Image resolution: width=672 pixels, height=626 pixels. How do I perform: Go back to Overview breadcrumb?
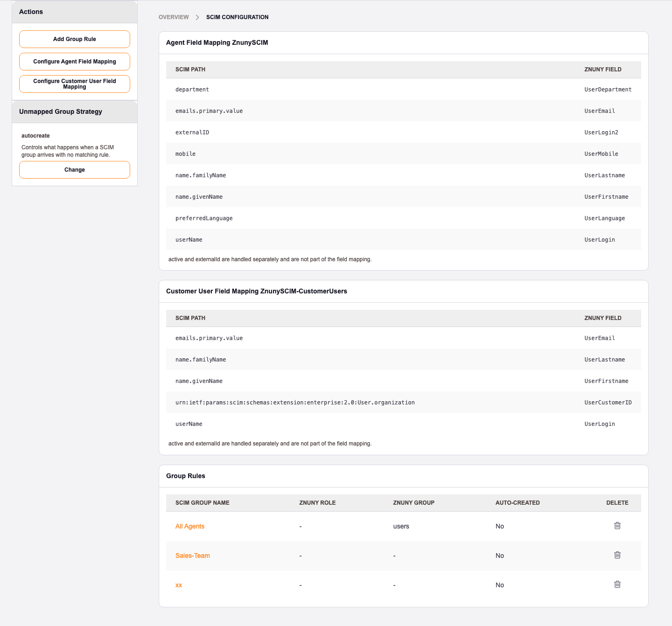174,17
